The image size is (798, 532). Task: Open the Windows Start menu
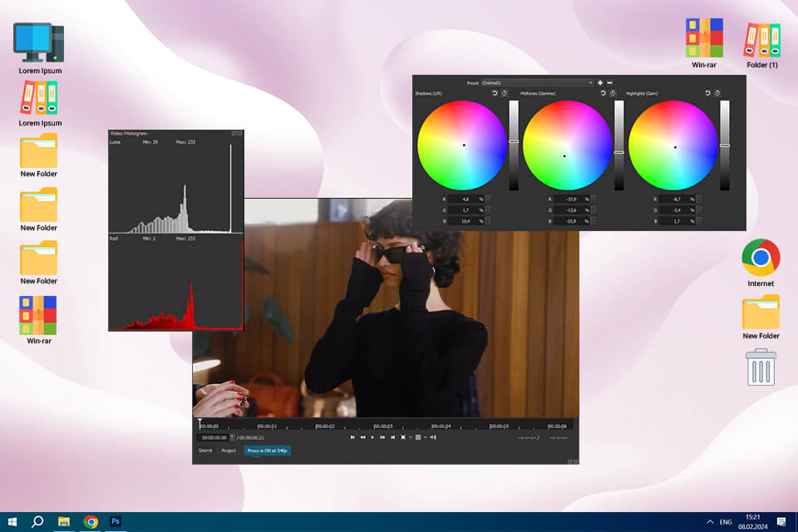click(12, 522)
